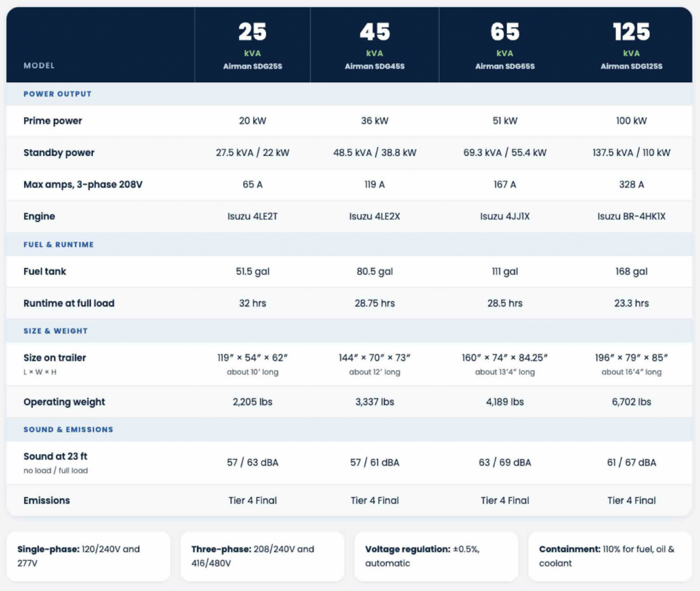Select the 57 / 61 dBA sound value
Screen dimensions: 700x591
tap(375, 462)
